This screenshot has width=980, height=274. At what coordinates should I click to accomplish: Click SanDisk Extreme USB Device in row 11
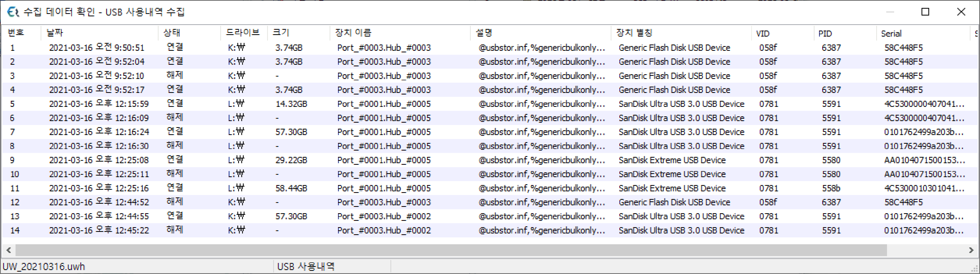[x=672, y=188]
